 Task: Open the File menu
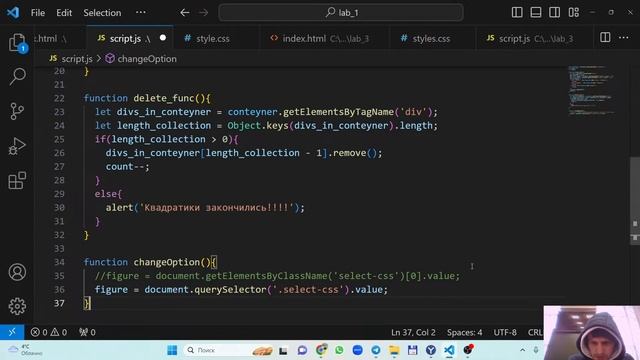38,13
